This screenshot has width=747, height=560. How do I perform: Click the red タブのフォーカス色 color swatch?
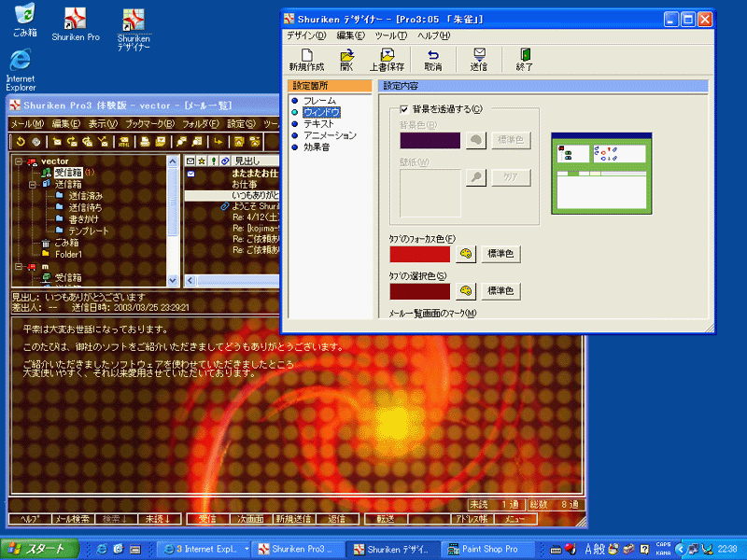(419, 254)
